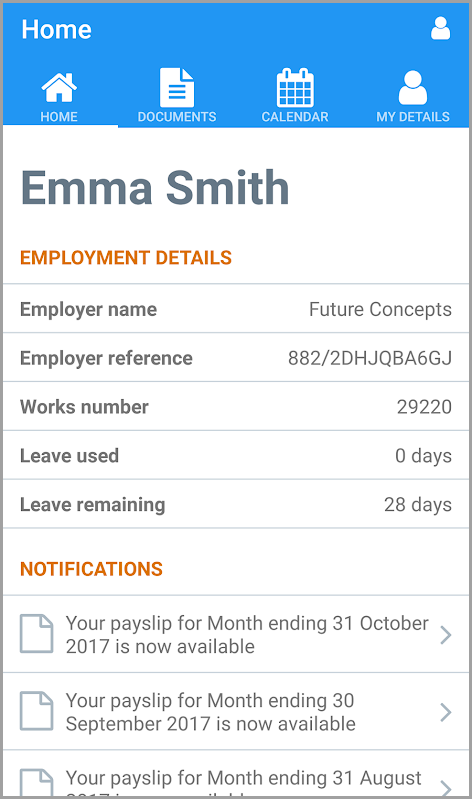Select the Leave remaining 28 days row
This screenshot has height=799, width=472.
tap(236, 504)
